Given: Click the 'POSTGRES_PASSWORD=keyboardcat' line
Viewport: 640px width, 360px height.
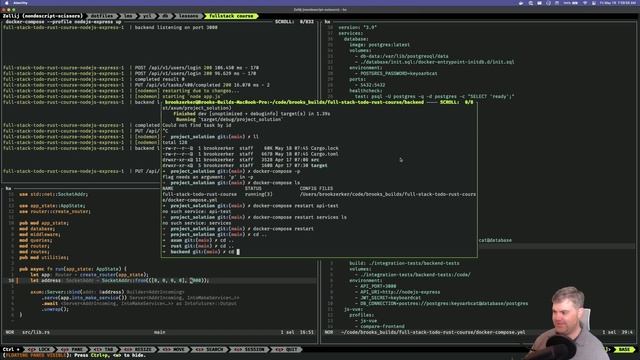Looking at the screenshot, I should pyautogui.click(x=396, y=73).
